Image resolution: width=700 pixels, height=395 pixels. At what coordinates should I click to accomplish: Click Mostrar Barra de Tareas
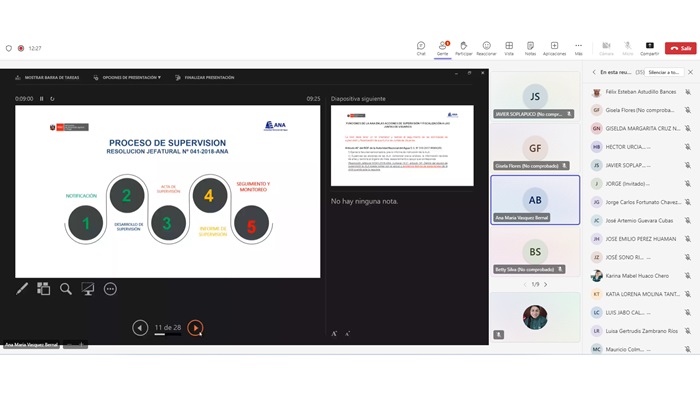click(47, 78)
